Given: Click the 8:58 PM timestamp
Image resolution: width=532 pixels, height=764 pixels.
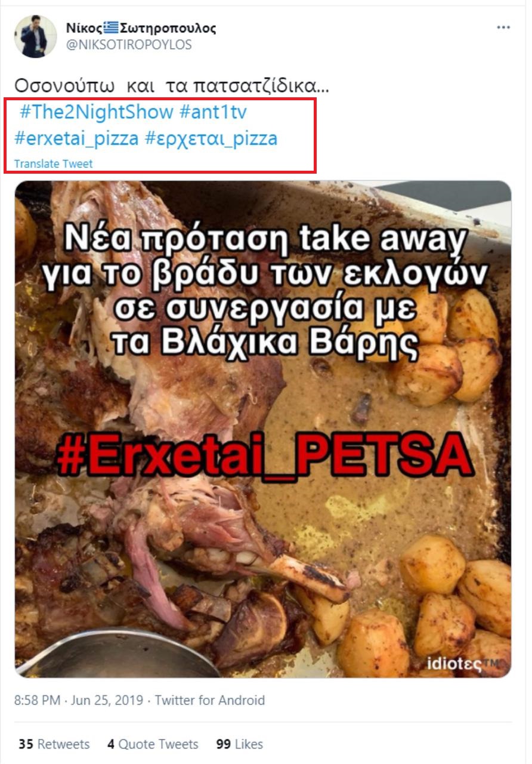Looking at the screenshot, I should (x=37, y=700).
